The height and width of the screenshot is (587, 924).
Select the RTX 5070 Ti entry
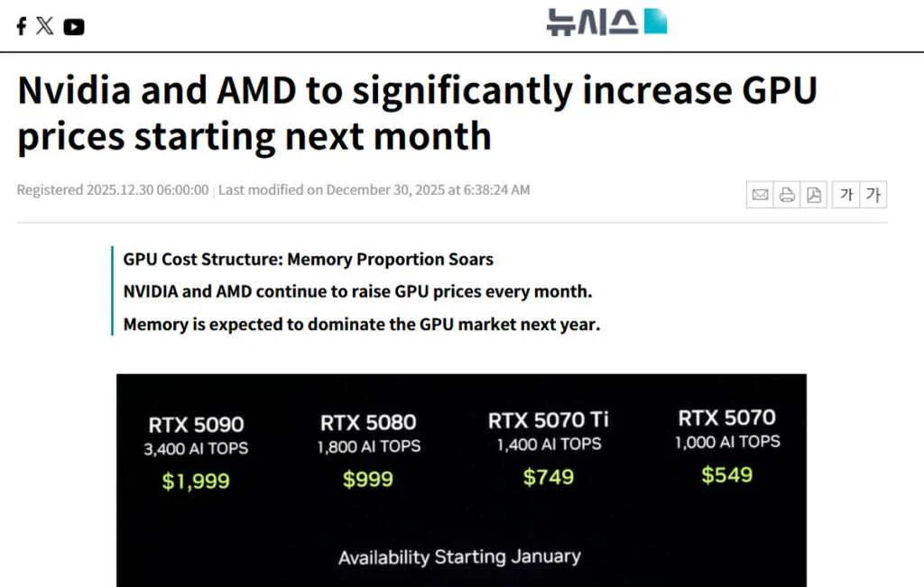(550, 448)
